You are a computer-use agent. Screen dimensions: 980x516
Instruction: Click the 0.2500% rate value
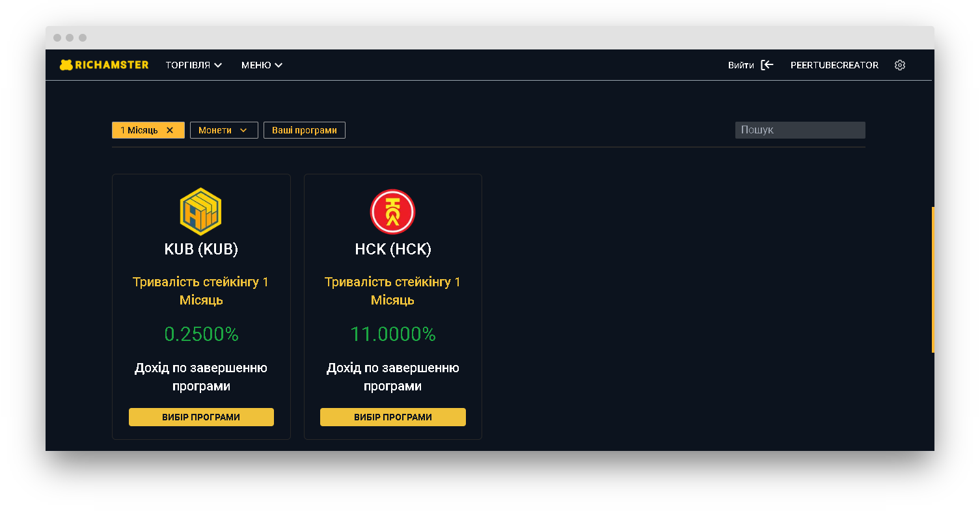click(x=201, y=334)
